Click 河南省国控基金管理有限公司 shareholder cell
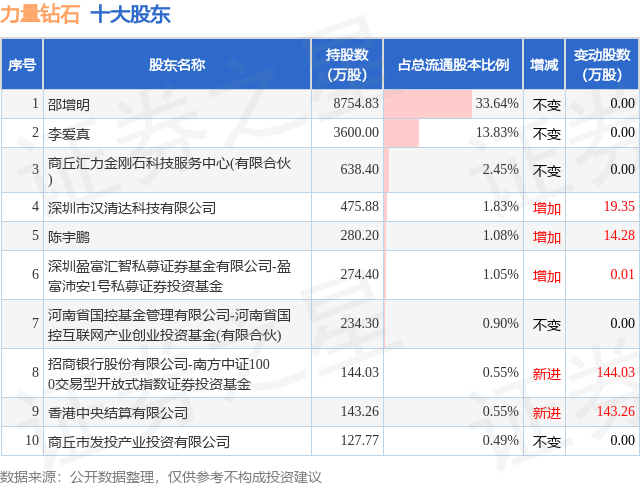640x486 pixels. pyautogui.click(x=177, y=324)
